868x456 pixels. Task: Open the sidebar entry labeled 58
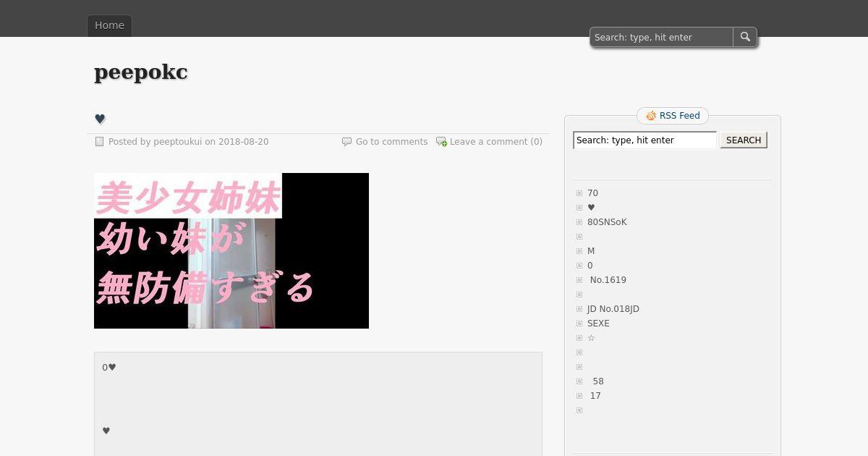coord(598,381)
